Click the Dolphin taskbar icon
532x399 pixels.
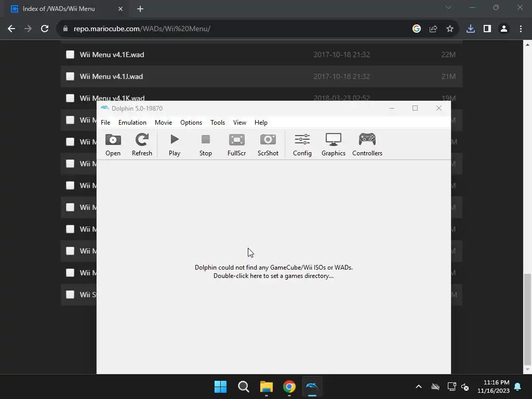click(312, 387)
